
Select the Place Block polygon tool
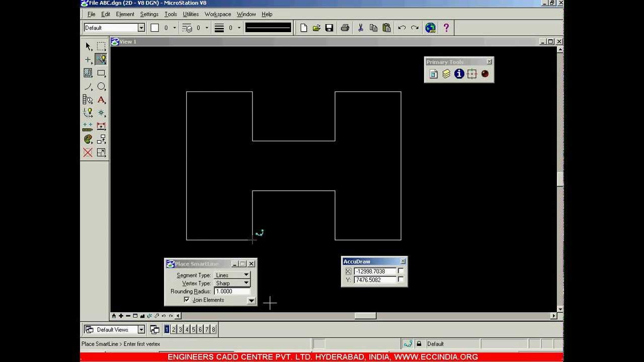101,73
